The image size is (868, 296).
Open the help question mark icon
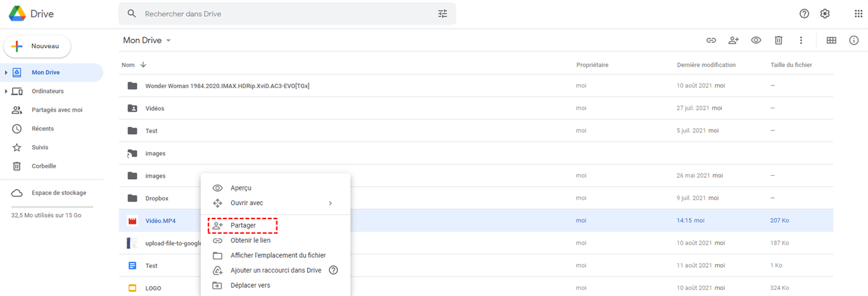click(804, 13)
